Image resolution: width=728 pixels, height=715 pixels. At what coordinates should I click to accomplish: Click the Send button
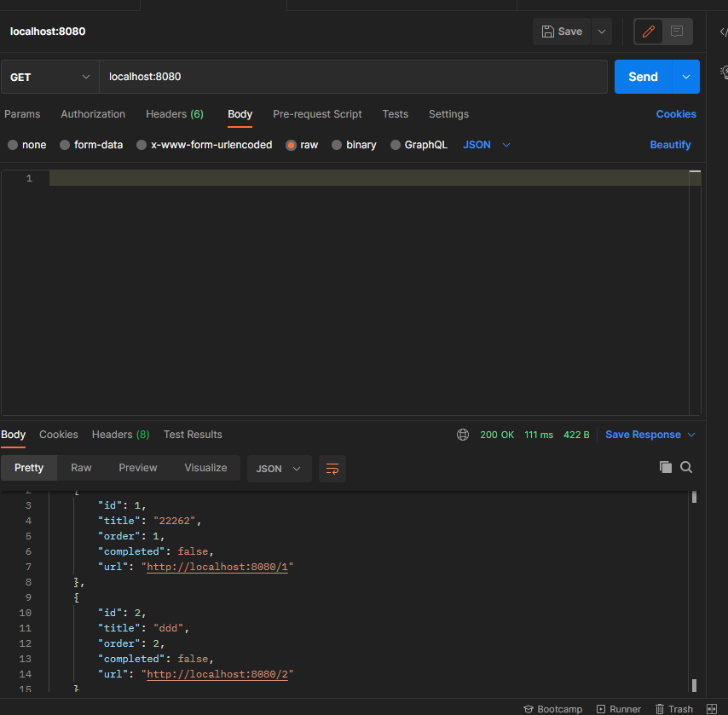tap(643, 77)
